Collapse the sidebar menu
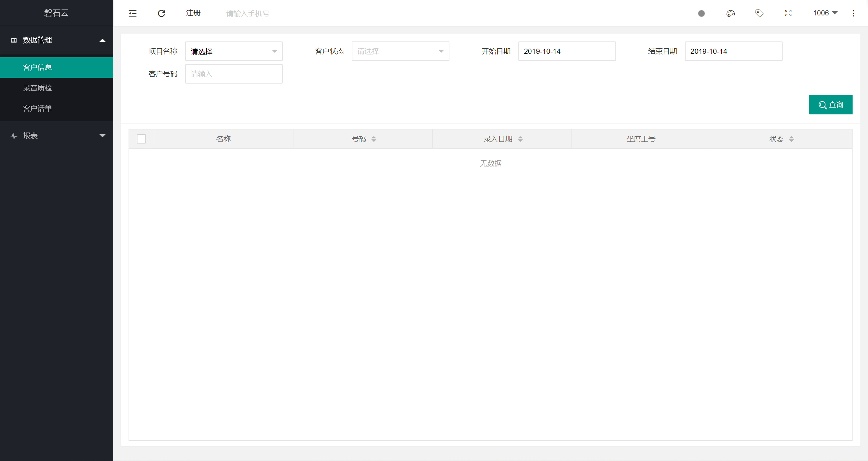This screenshot has height=461, width=868. point(132,13)
